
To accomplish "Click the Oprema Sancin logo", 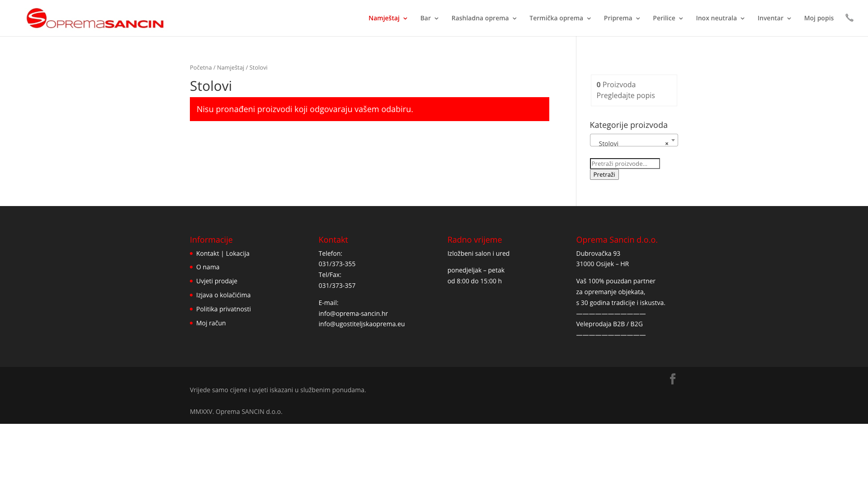I will (x=95, y=18).
